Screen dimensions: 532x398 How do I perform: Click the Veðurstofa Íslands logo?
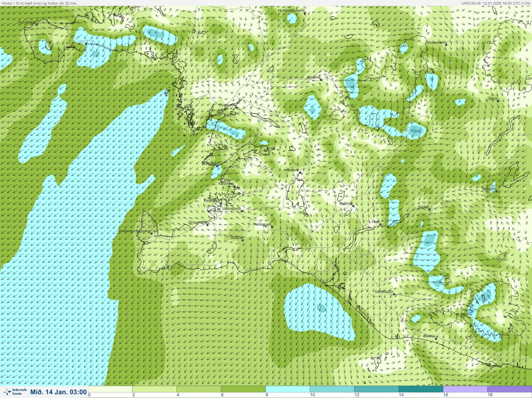(x=15, y=392)
